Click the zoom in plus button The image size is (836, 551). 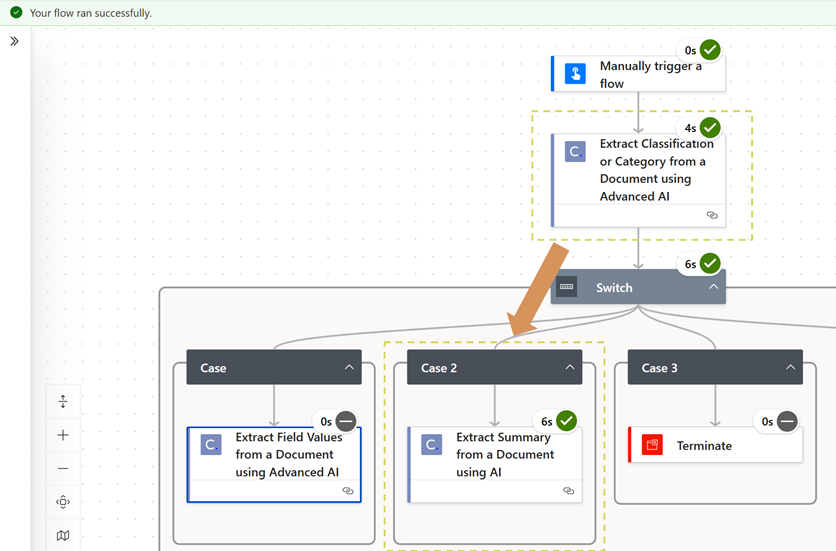point(63,435)
